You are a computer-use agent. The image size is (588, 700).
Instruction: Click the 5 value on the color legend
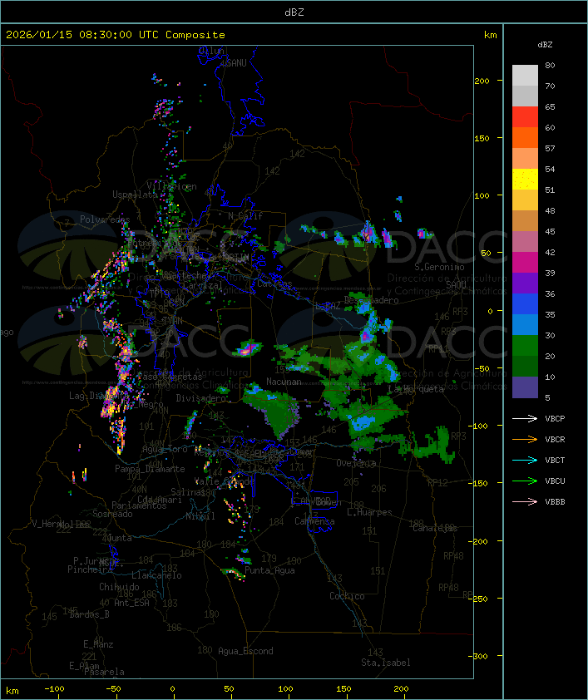[x=547, y=397]
